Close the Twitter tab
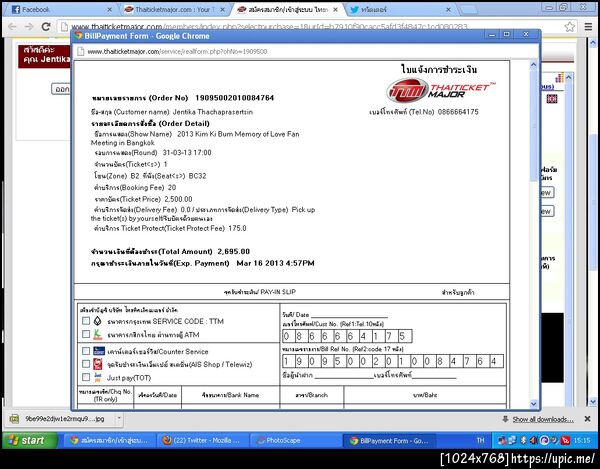Viewport: 600px width, 469px height. tap(448, 10)
